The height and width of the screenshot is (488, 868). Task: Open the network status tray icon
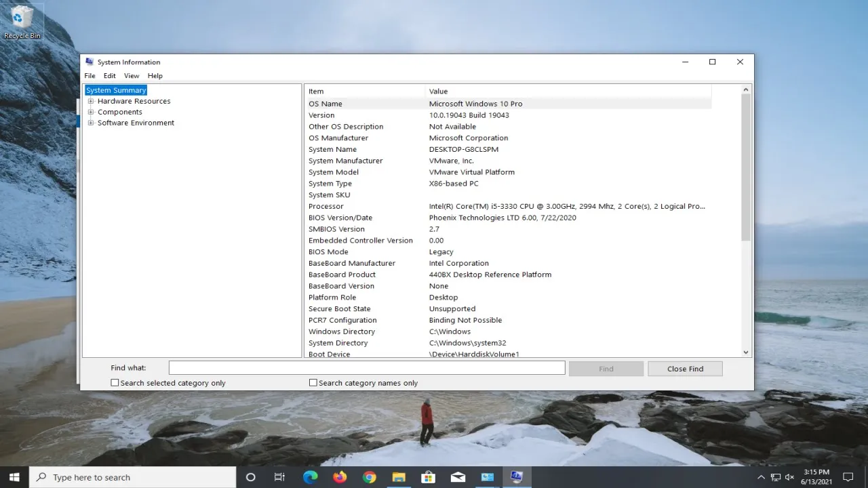[x=776, y=477]
